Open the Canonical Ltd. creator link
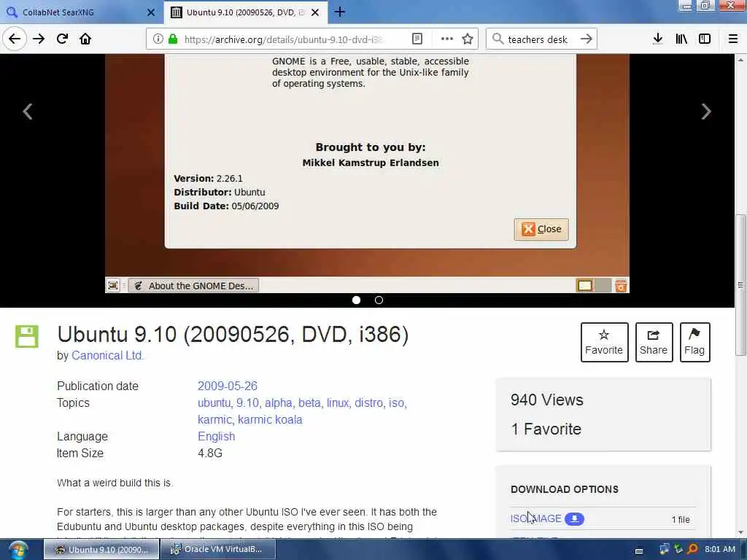The image size is (747, 560). coord(108,355)
